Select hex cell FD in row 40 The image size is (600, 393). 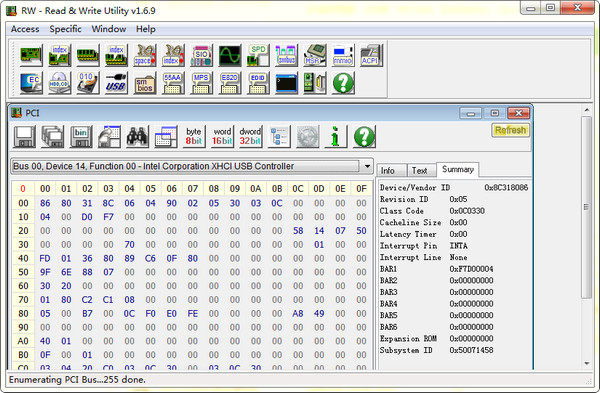(45, 258)
